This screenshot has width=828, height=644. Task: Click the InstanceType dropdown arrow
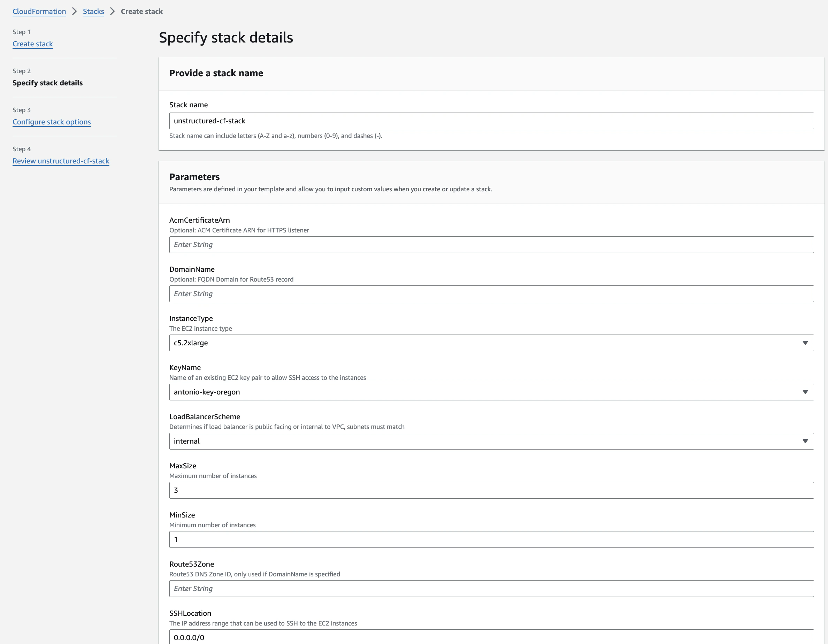(806, 343)
